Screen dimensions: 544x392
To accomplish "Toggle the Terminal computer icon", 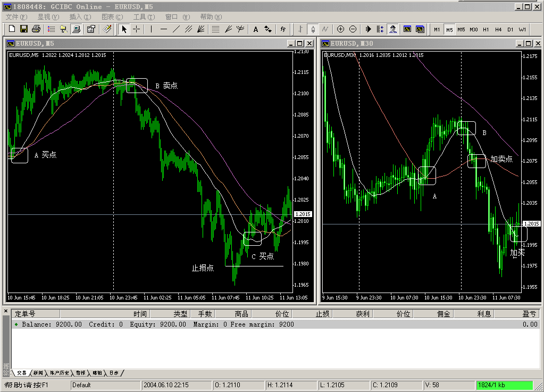I will coord(76,29).
